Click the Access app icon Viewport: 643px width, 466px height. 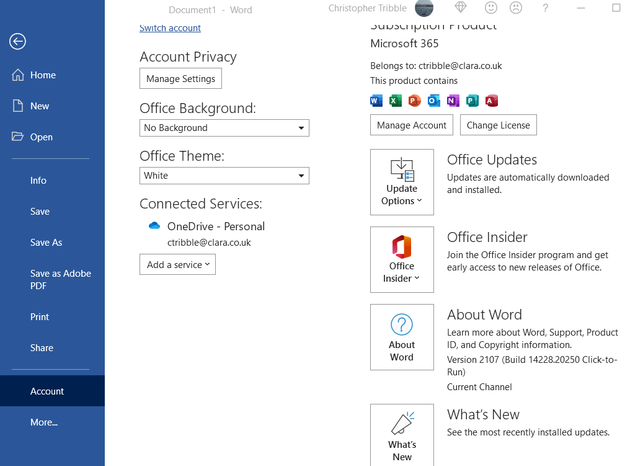491,101
